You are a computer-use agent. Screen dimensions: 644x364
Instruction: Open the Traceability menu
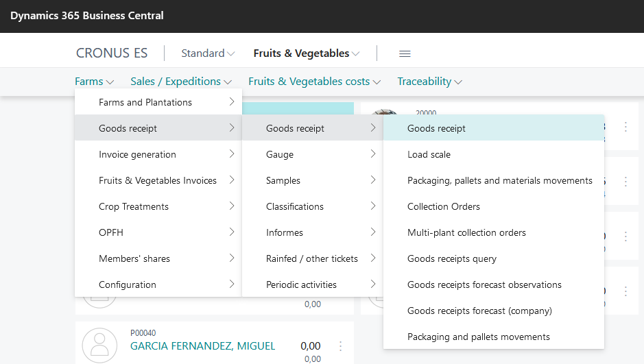(429, 82)
